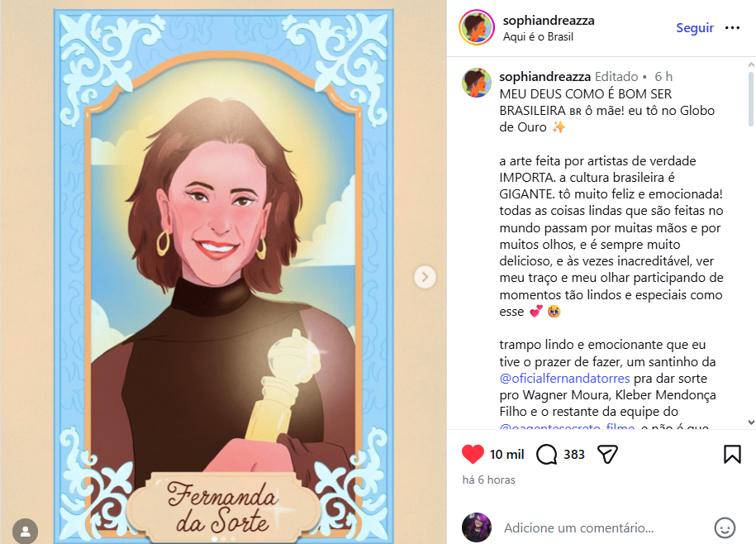The image size is (756, 544).
Task: Open the sophiandreazza username in the caption
Action: (x=544, y=77)
